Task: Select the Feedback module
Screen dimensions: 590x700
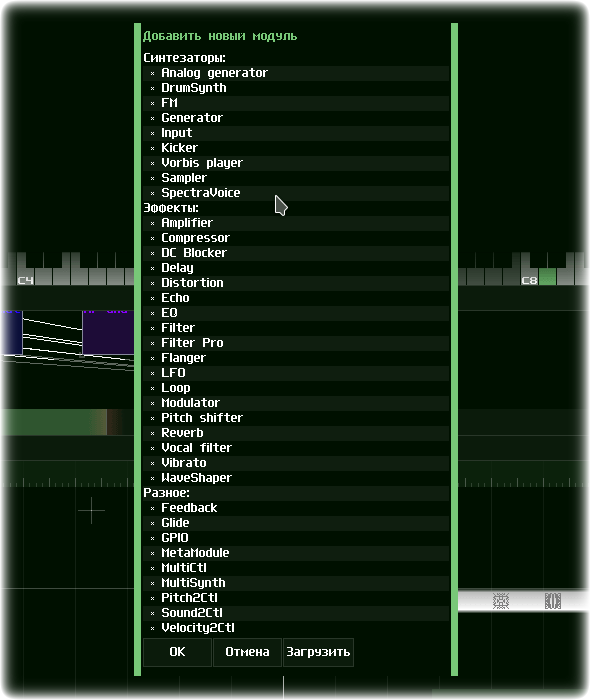Action: pyautogui.click(x=296, y=508)
